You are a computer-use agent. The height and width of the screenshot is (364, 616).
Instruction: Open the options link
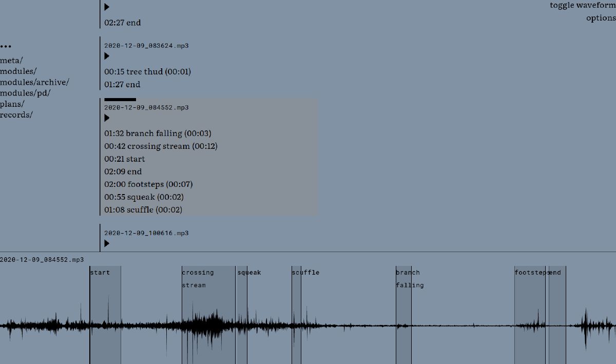click(601, 18)
